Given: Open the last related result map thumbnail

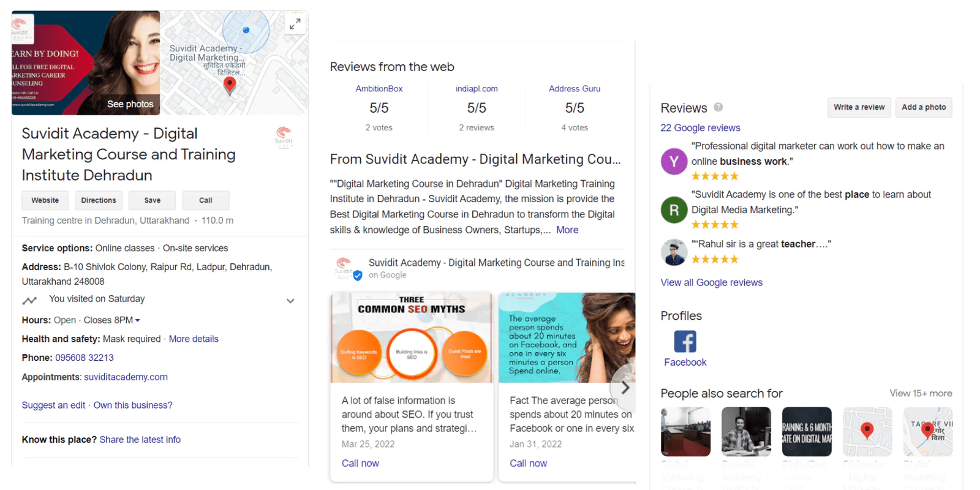Looking at the screenshot, I should point(928,432).
